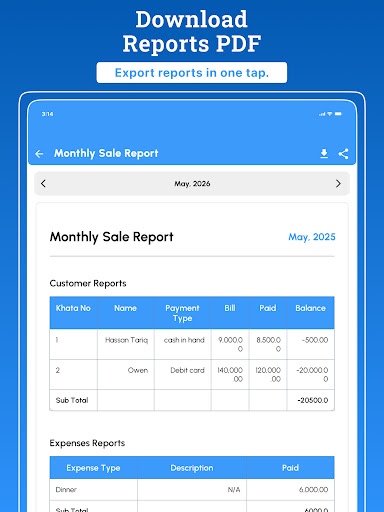The image size is (384, 512).
Task: Click the 6,000.00 paid amount
Action: [x=314, y=490]
